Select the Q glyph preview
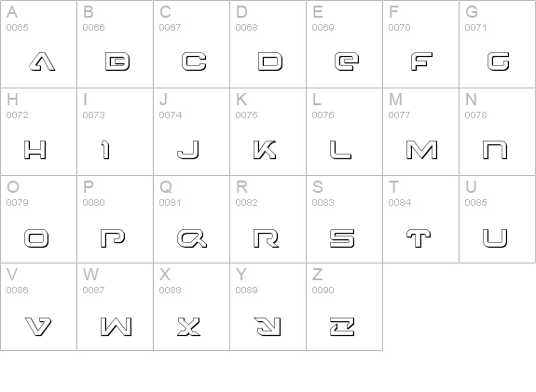The image size is (536, 392). (x=192, y=238)
